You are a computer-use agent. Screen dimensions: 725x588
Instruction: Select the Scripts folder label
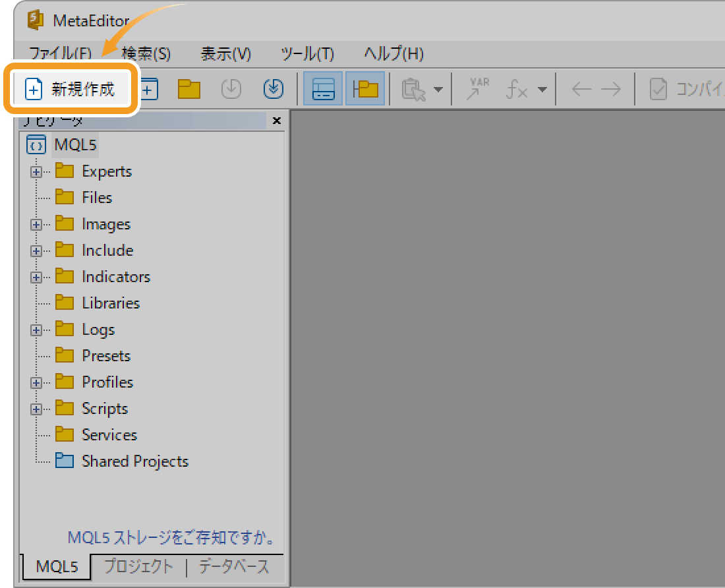tap(105, 409)
